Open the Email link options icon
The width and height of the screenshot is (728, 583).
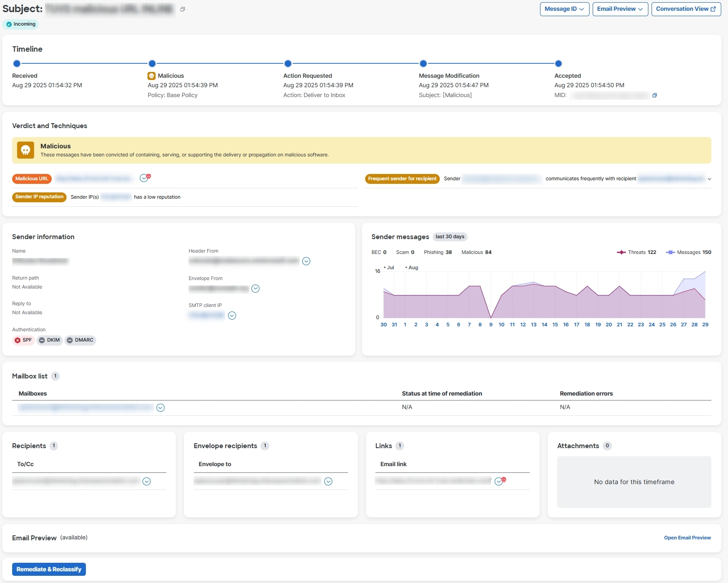tap(499, 481)
